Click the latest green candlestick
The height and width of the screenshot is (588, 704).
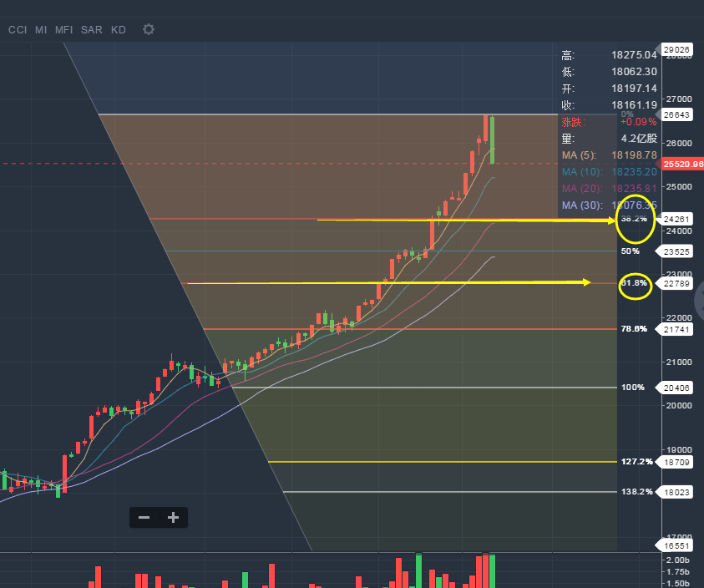coord(492,139)
